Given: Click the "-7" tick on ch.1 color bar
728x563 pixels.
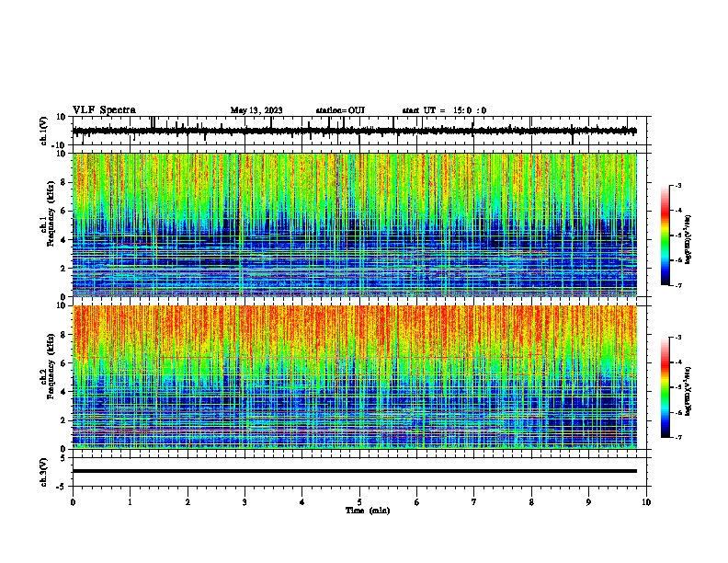Looking at the screenshot, I should [x=678, y=285].
